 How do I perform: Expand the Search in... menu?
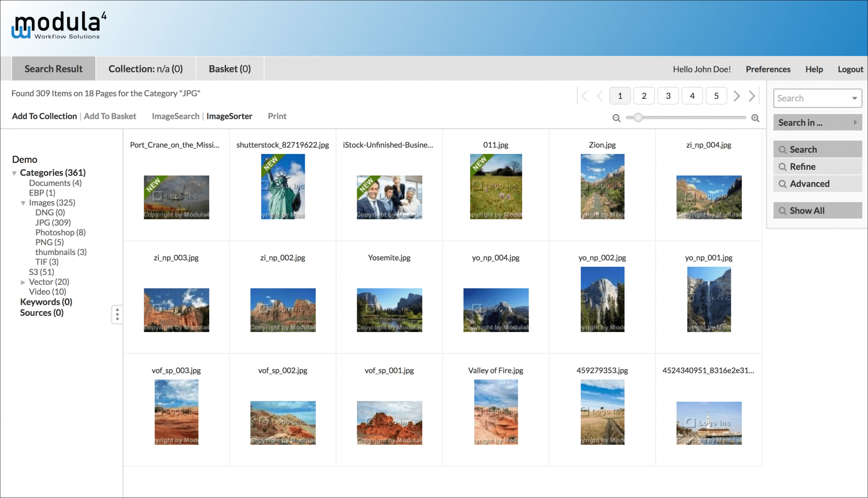pos(817,123)
